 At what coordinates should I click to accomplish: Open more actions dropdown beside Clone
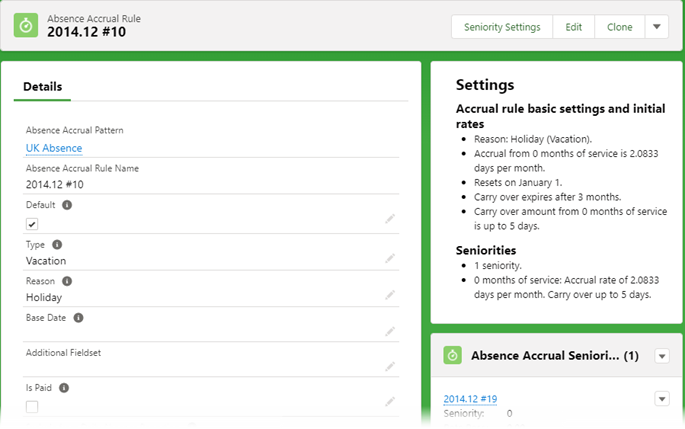pyautogui.click(x=657, y=27)
